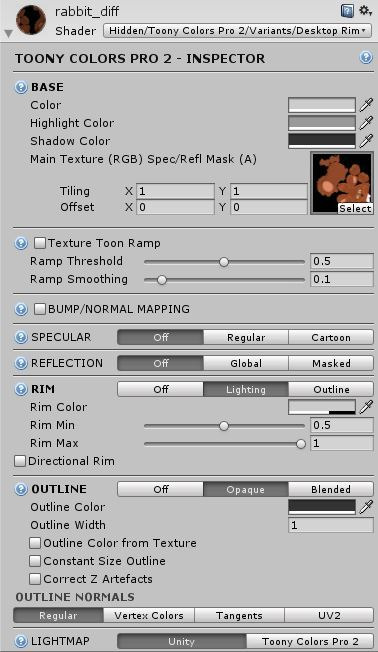Enable BUMP/NORMAL MAPPING checkbox
378x652 pixels.
point(40,309)
